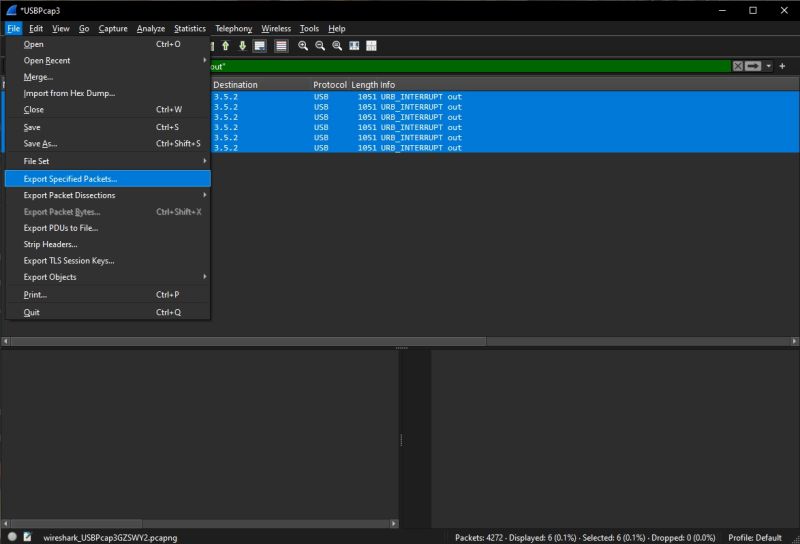The height and width of the screenshot is (544, 800).
Task: Open the Statistics menu
Action: pyautogui.click(x=190, y=29)
